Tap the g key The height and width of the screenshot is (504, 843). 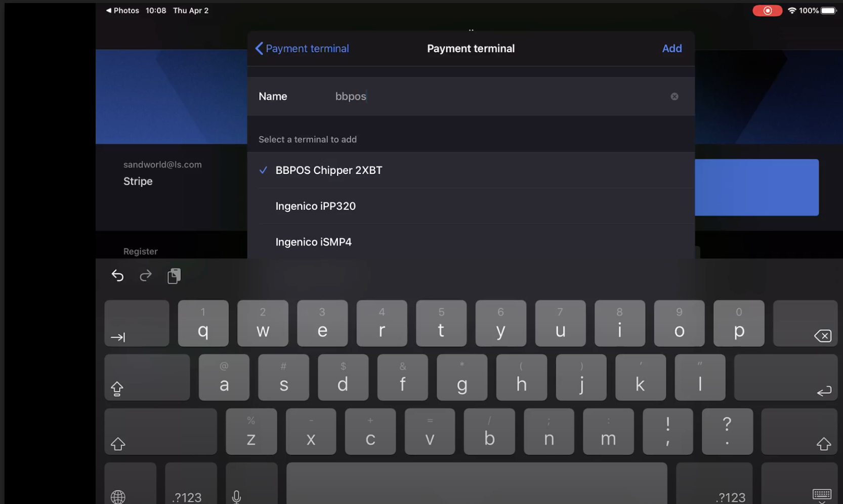click(x=462, y=377)
